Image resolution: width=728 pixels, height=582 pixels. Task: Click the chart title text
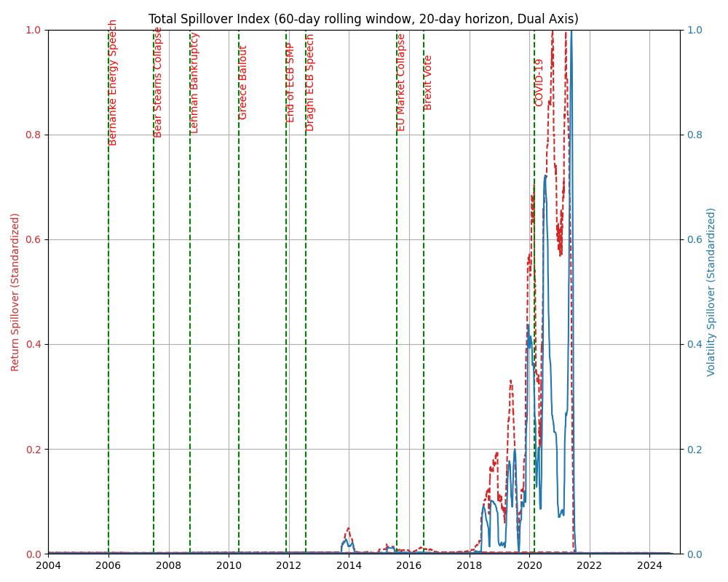363,20
